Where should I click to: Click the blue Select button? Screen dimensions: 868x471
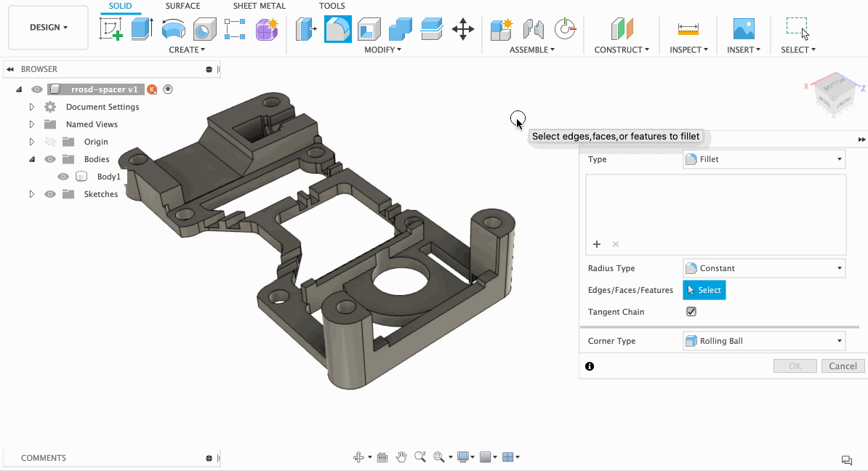pyautogui.click(x=704, y=290)
